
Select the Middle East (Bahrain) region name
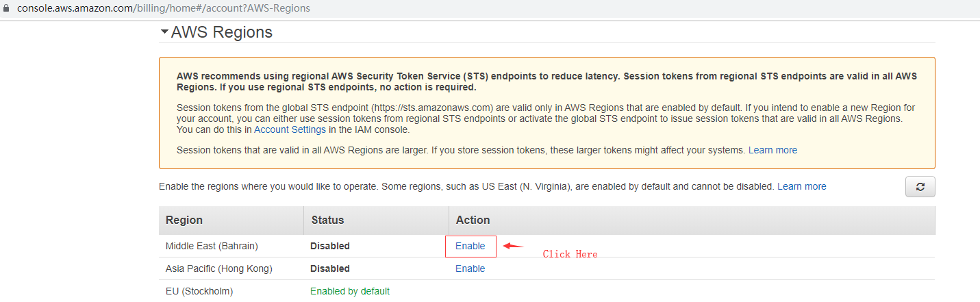[212, 246]
